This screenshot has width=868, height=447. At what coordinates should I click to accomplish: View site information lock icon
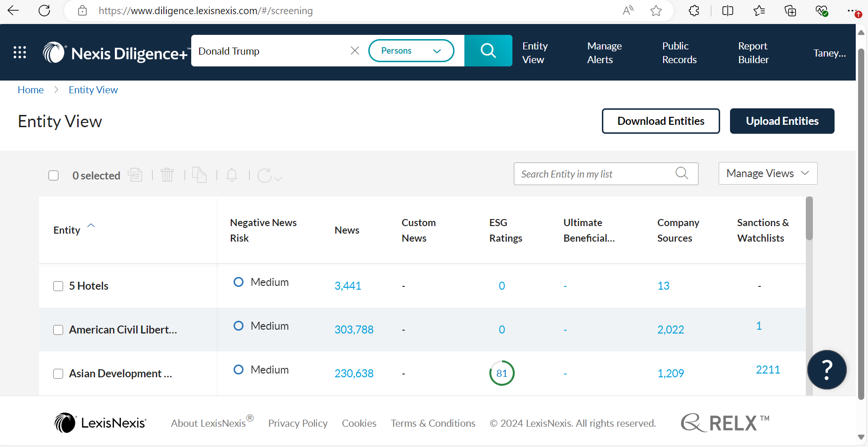(x=82, y=10)
